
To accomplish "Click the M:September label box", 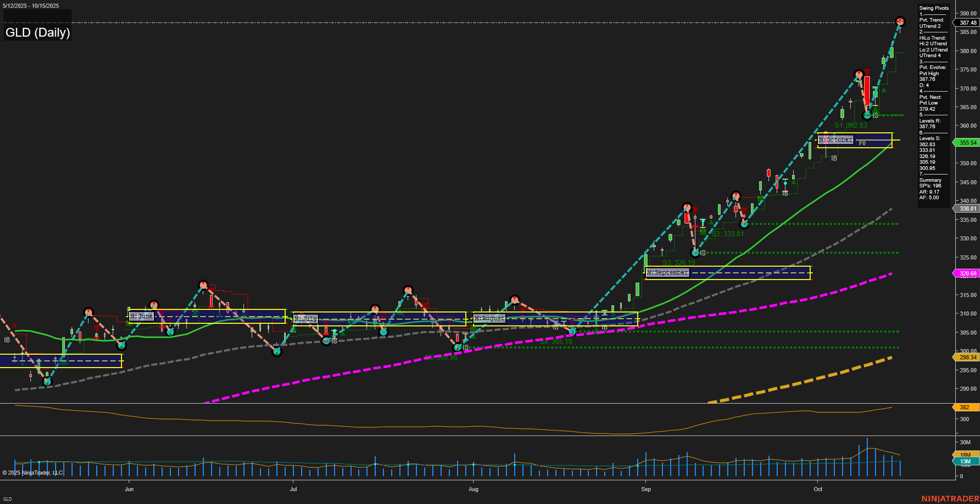I will coord(667,272).
